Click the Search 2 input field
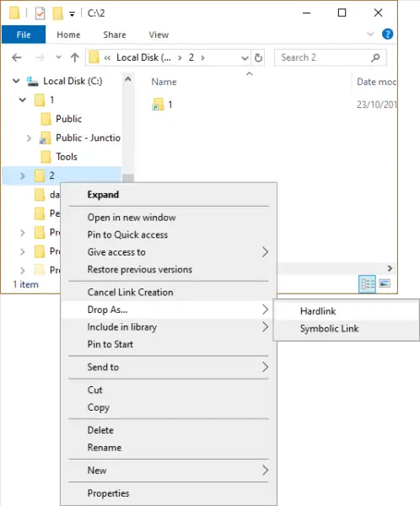420x506 pixels. tap(324, 57)
